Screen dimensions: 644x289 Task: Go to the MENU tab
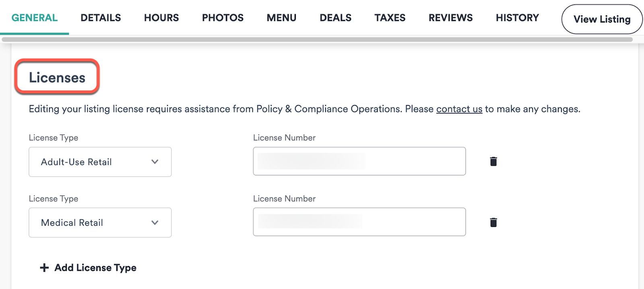point(281,17)
